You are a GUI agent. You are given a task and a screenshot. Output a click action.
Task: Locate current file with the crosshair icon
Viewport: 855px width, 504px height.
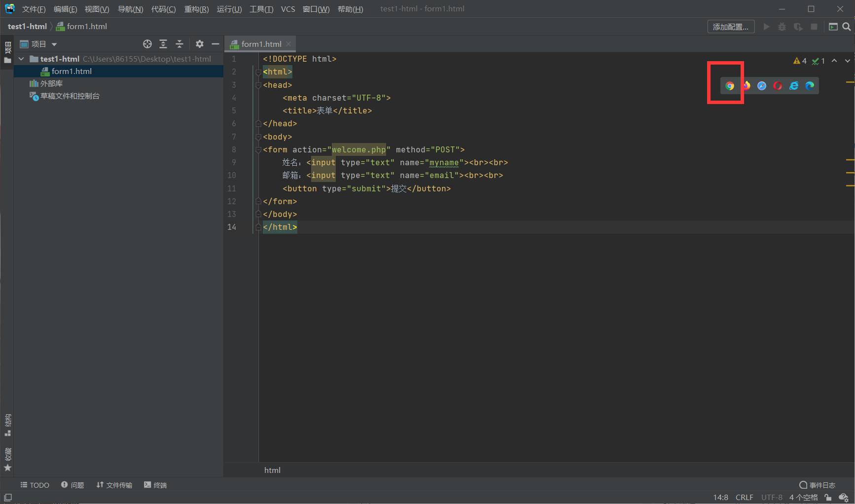click(x=147, y=44)
